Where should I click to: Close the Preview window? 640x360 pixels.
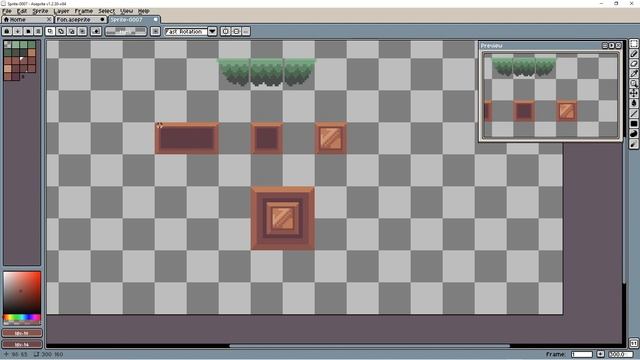618,46
